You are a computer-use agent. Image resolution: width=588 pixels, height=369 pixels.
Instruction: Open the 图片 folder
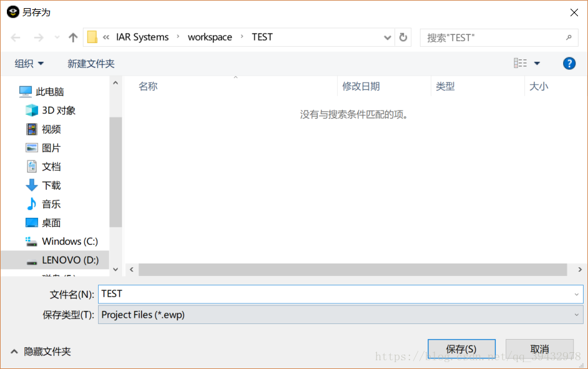(50, 147)
